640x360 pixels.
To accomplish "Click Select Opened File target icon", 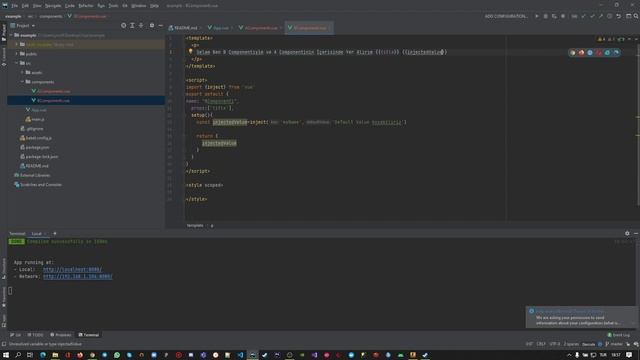I will [124, 25].
